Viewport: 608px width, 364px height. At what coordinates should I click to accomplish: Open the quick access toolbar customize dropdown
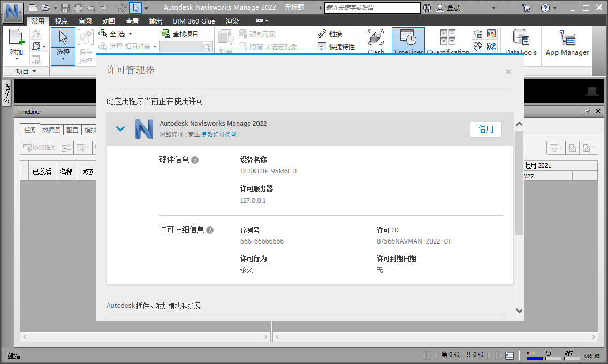pyautogui.click(x=146, y=7)
